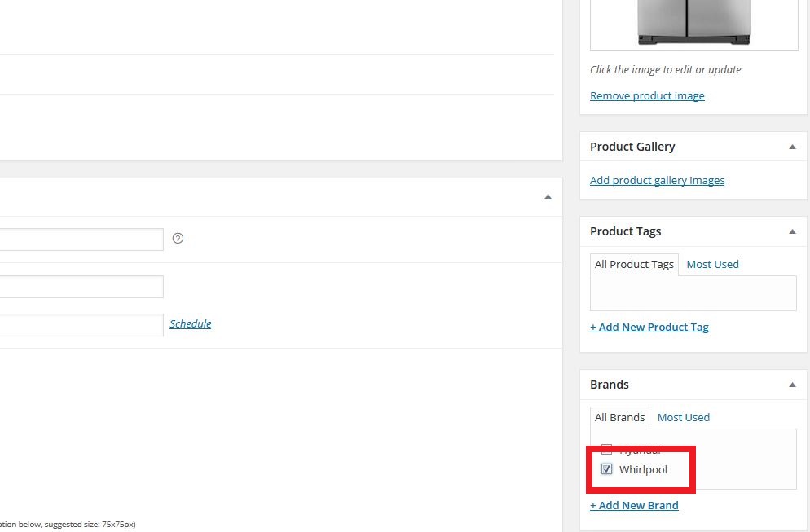Screen dimensions: 810x532
Task: Open Most Used brands tab
Action: (x=684, y=417)
